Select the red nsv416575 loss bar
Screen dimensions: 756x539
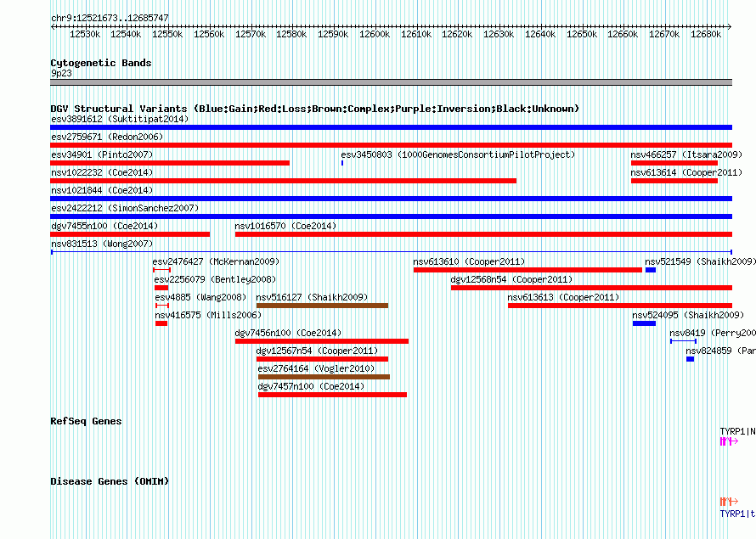(161, 323)
